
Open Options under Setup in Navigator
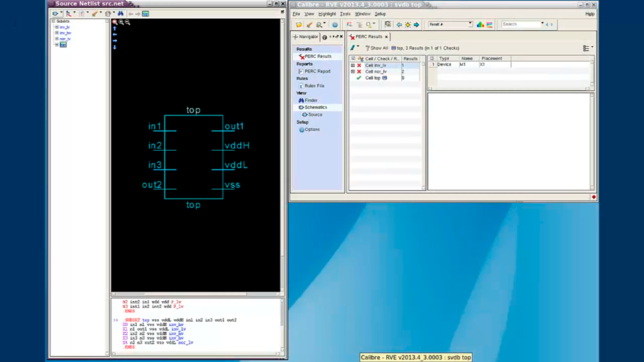(309, 129)
